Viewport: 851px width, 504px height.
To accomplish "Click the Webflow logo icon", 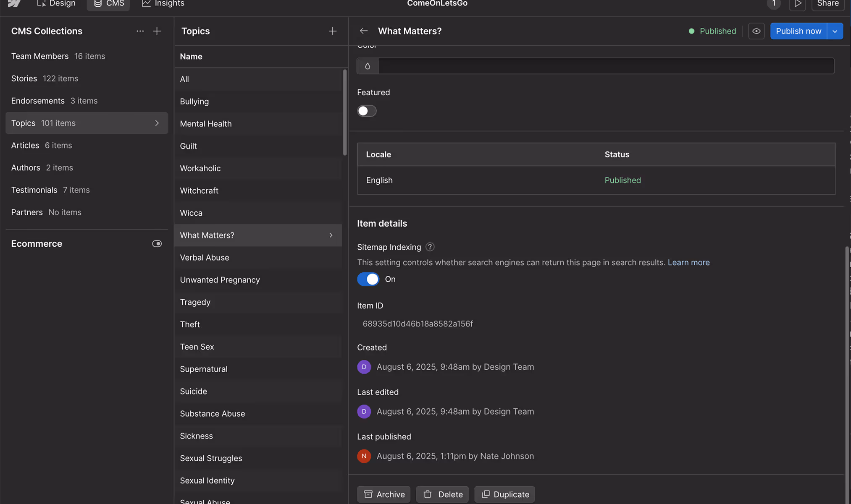I will pos(14,3).
